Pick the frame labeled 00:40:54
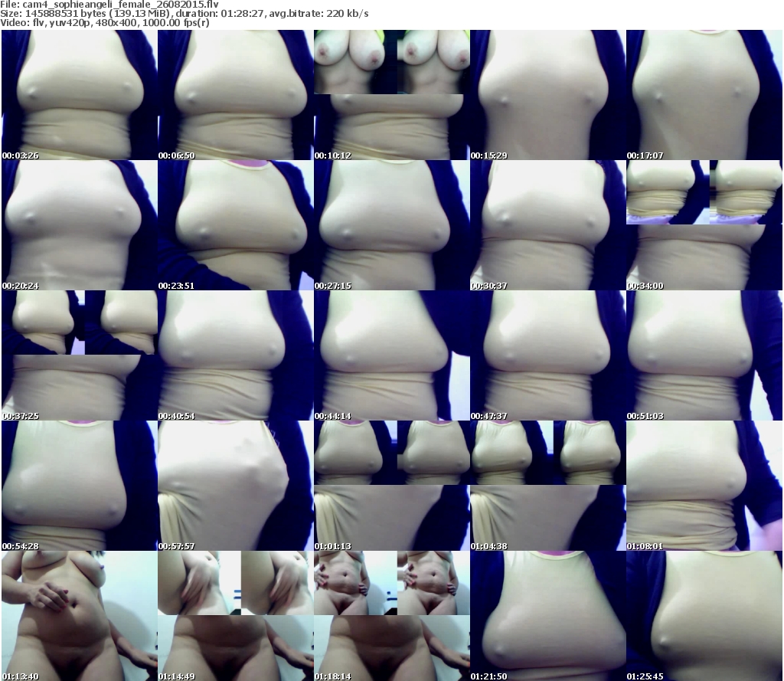 pos(236,355)
